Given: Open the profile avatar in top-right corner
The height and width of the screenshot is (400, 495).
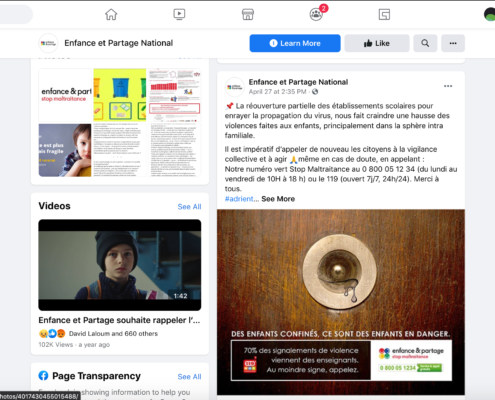Looking at the screenshot, I should pyautogui.click(x=490, y=14).
